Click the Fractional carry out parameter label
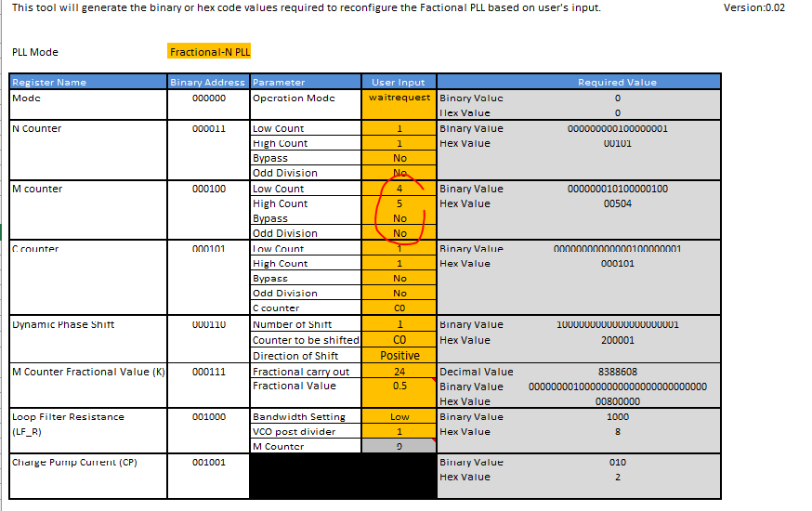Screen dimensions: 812x511 tap(301, 372)
